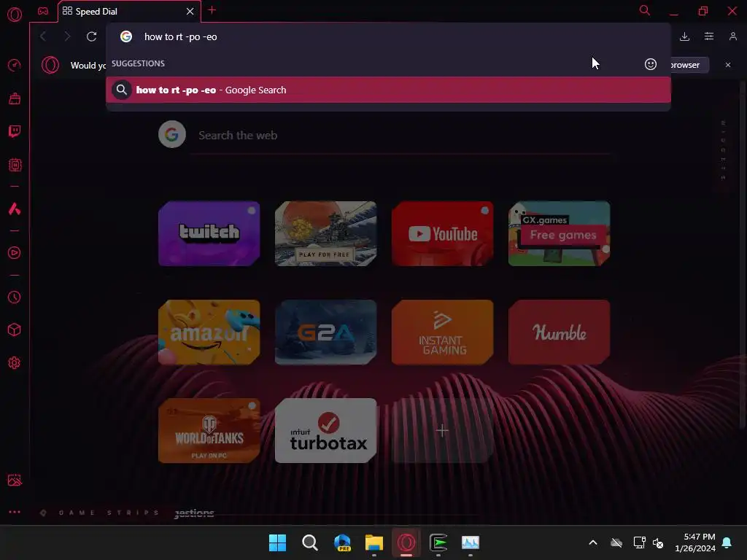Image resolution: width=747 pixels, height=560 pixels.
Task: Open the YouTube speed dial tile
Action: click(x=443, y=233)
